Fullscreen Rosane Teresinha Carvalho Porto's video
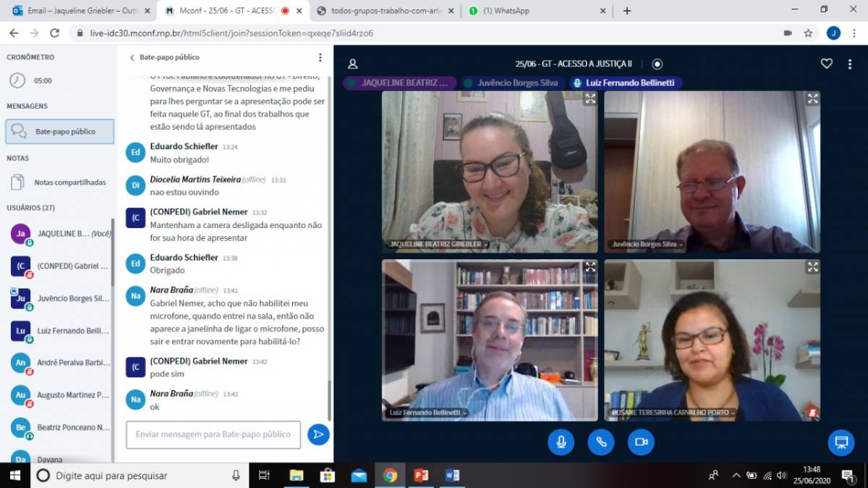Viewport: 868px width, 488px height. 812,267
